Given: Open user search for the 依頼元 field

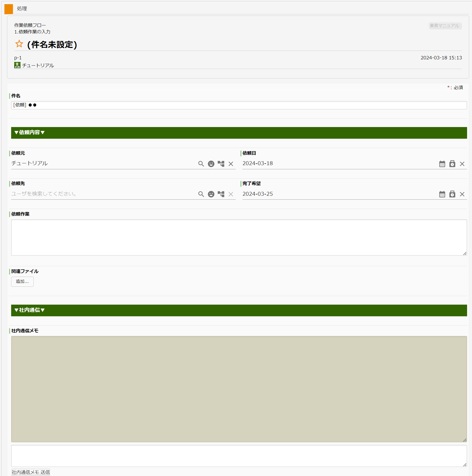Looking at the screenshot, I should 201,164.
